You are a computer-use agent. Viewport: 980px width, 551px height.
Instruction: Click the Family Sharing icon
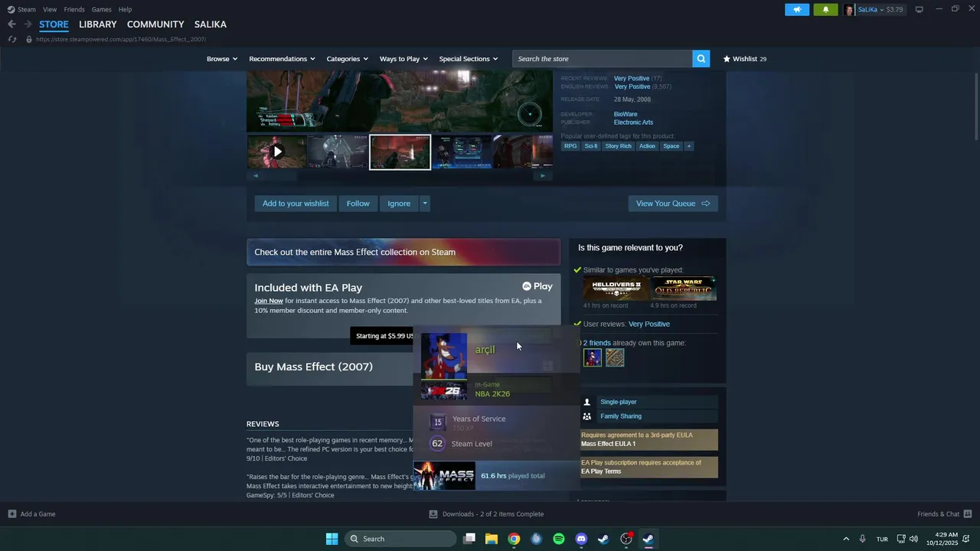(x=587, y=416)
